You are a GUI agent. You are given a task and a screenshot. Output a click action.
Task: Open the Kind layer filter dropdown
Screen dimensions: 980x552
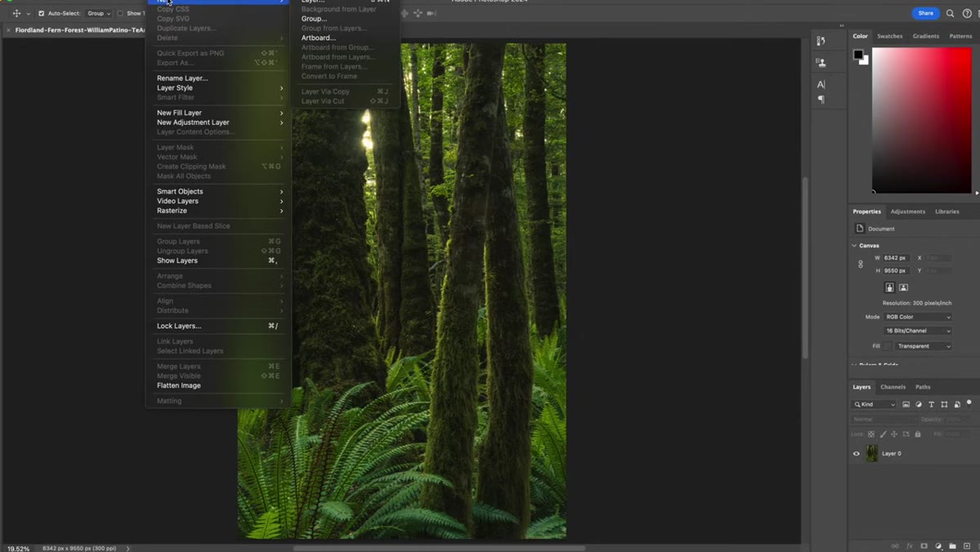coord(875,404)
